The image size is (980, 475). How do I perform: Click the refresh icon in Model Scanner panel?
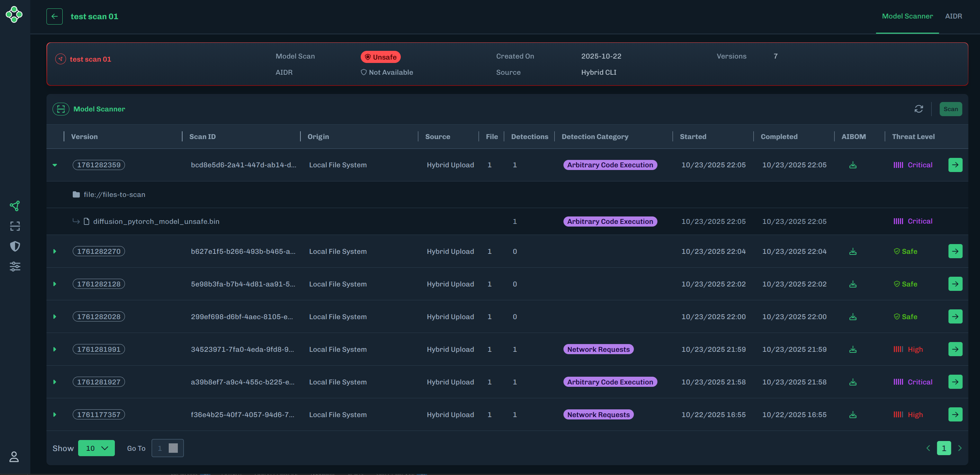[x=918, y=109]
